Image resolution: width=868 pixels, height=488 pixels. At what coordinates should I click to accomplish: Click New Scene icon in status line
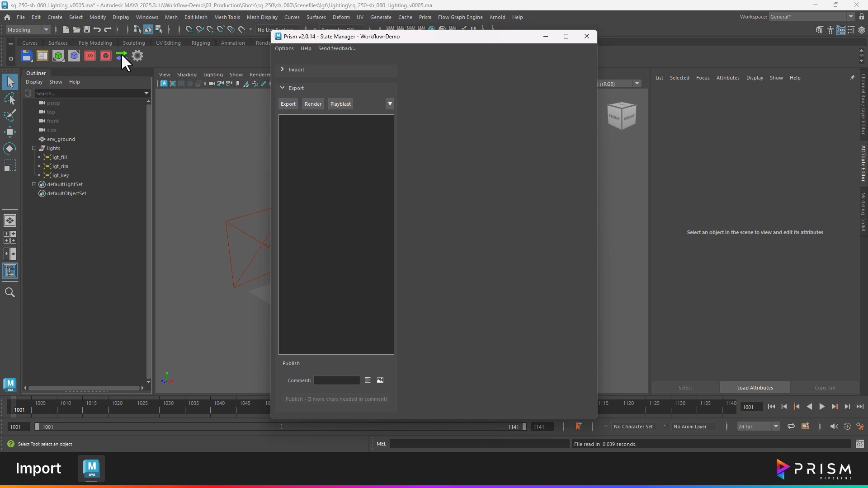pyautogui.click(x=66, y=29)
